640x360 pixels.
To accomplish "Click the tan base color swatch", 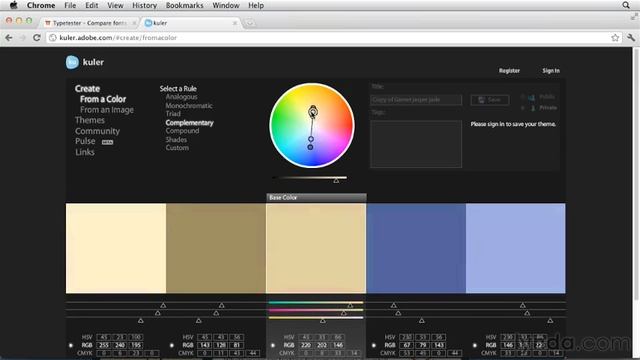I will tap(316, 248).
